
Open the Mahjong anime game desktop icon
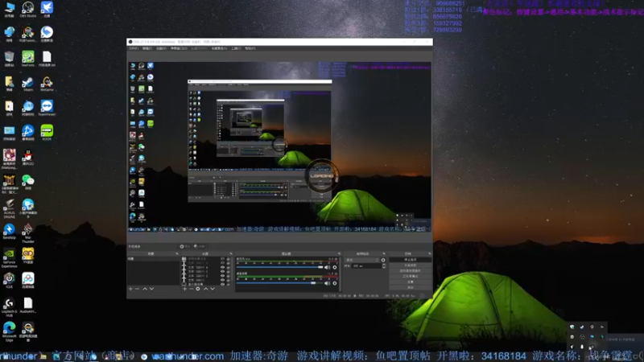pyautogui.click(x=9, y=159)
